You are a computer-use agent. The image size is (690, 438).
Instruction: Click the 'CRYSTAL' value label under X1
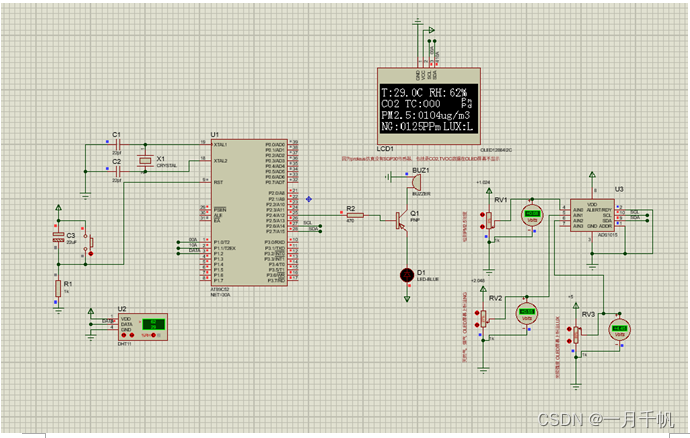167,166
